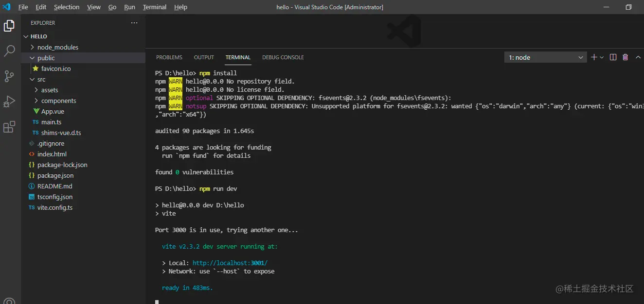Open Explorer more actions ellipsis
Image resolution: width=644 pixels, height=304 pixels.
[x=134, y=23]
